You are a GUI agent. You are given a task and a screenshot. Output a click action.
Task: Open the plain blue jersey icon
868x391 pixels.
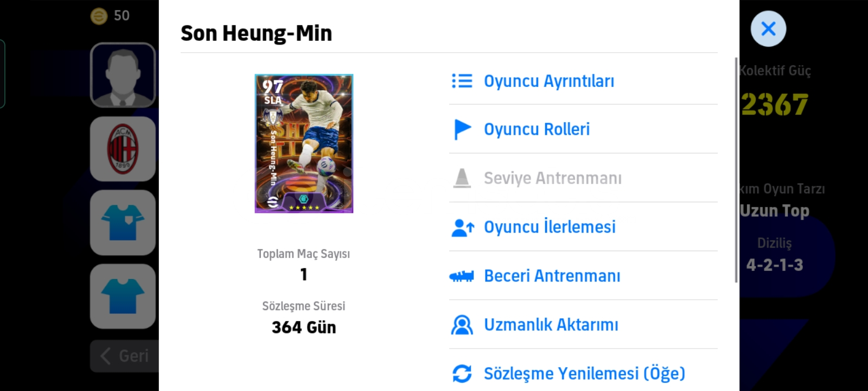[123, 297]
